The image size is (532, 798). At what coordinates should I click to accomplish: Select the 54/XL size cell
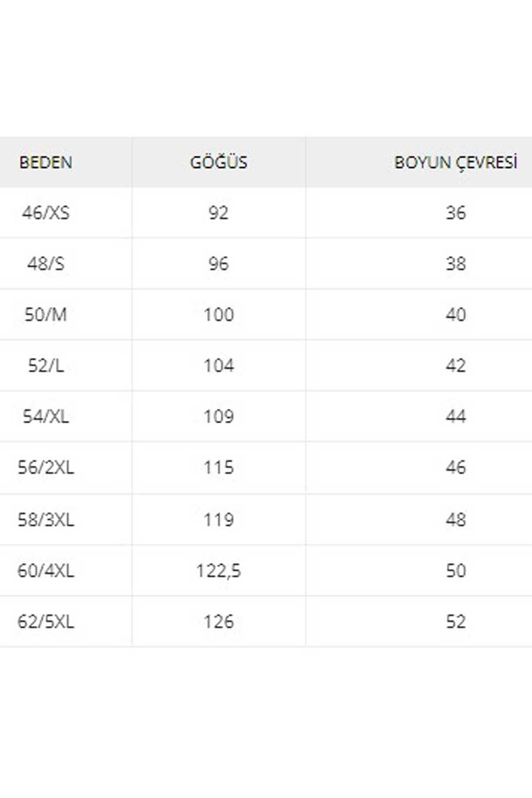pyautogui.click(x=46, y=417)
